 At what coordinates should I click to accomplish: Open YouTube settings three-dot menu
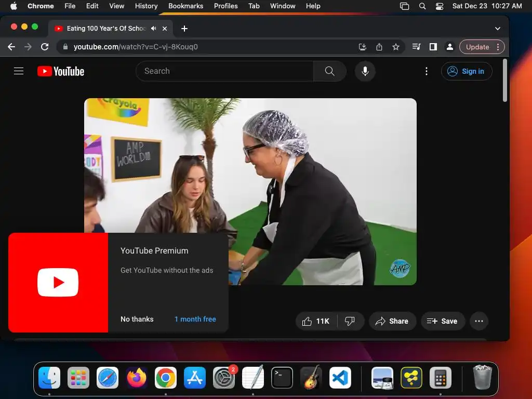[x=427, y=71]
